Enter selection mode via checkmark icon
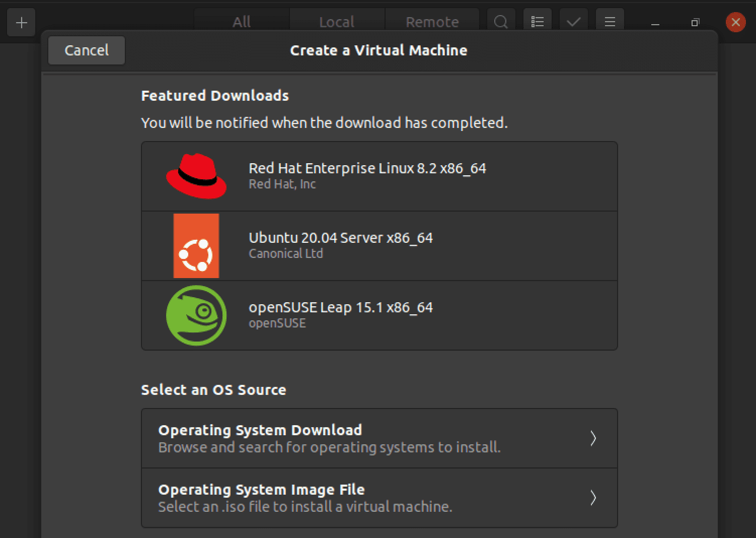The image size is (756, 538). tap(573, 22)
